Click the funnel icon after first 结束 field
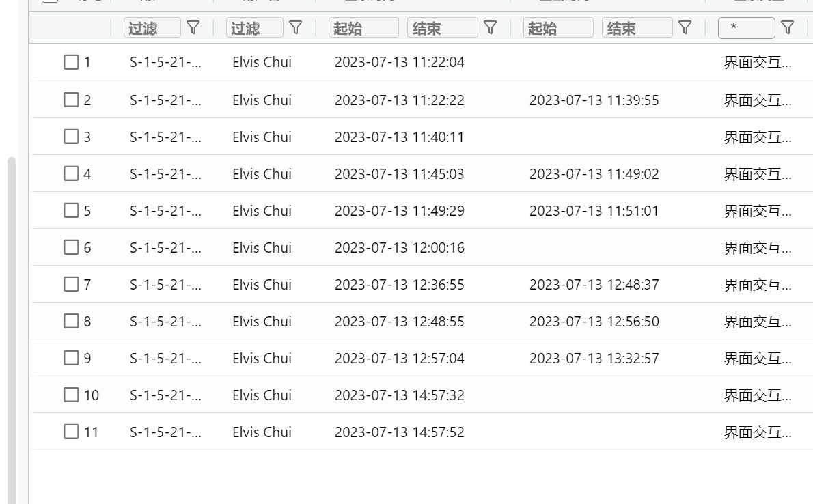Viewport: 813px width, 504px height. click(490, 28)
